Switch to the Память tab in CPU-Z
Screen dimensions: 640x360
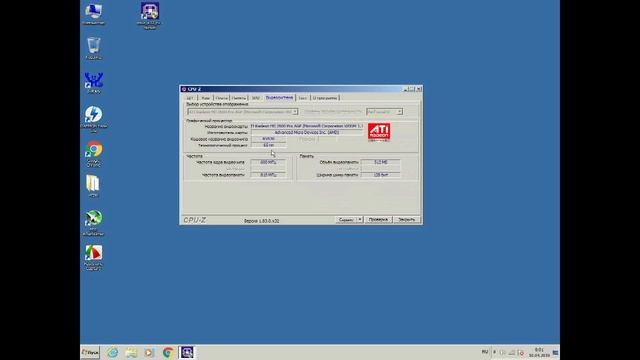239,98
